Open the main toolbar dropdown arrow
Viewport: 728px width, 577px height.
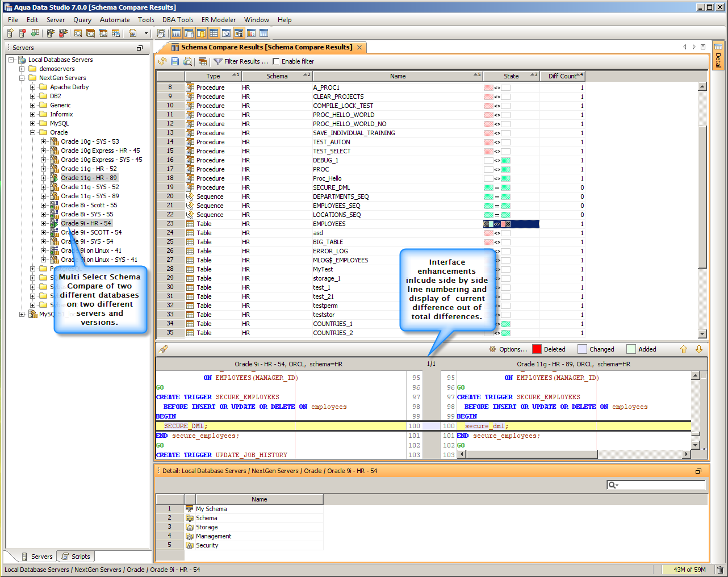146,34
